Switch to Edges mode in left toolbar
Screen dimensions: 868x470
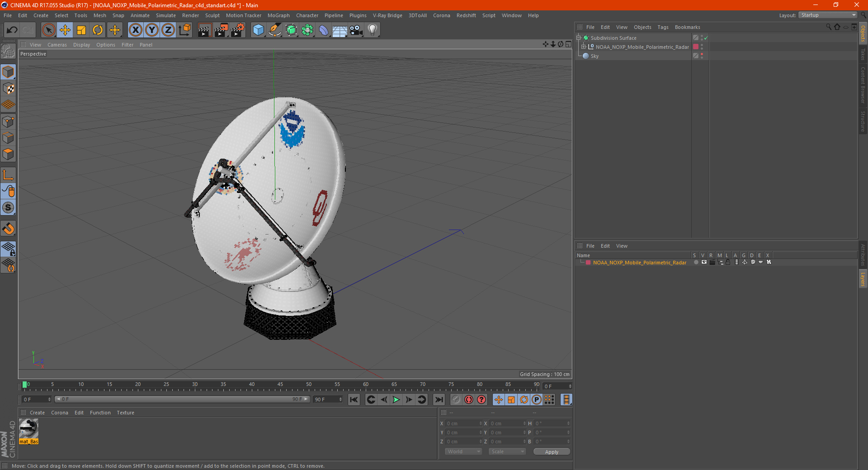8,138
